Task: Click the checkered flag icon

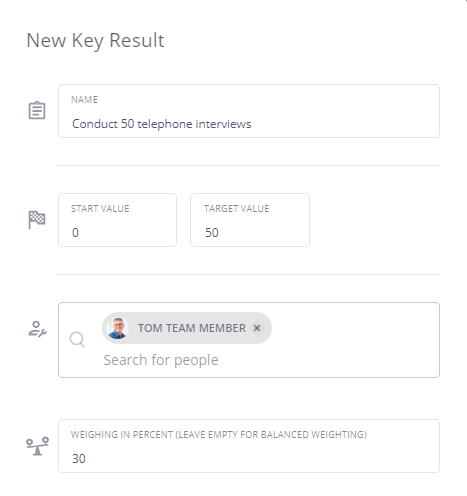Action: tap(37, 220)
